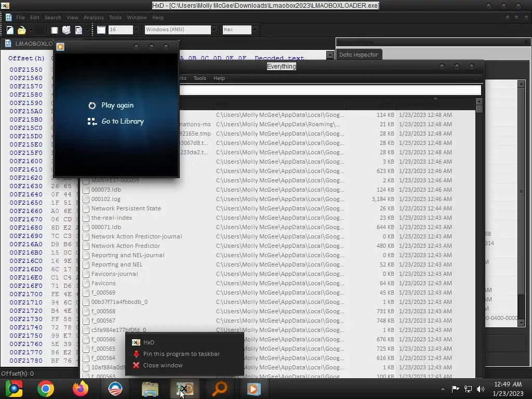Select the 'f_000569' file row
The image size is (532, 399).
point(278,292)
